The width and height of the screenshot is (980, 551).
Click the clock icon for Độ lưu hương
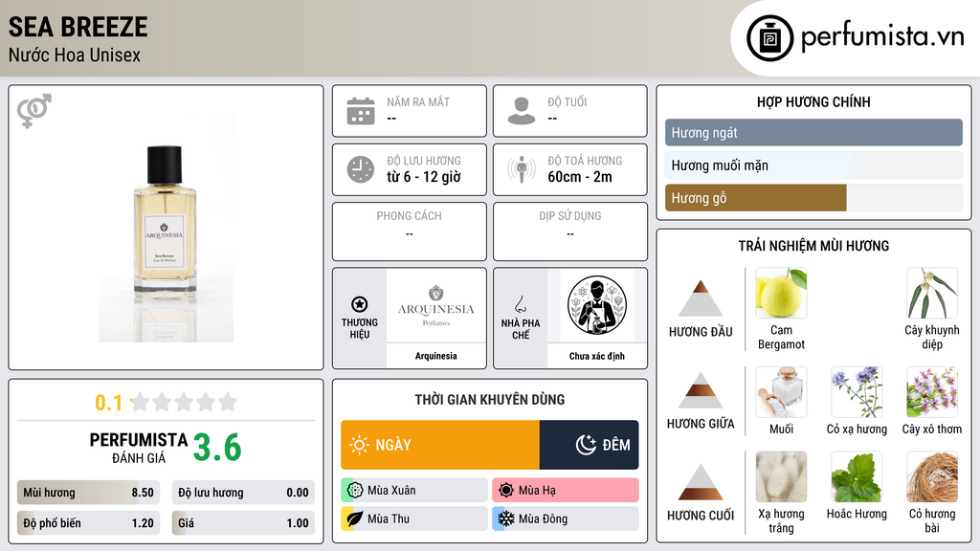[x=361, y=169]
